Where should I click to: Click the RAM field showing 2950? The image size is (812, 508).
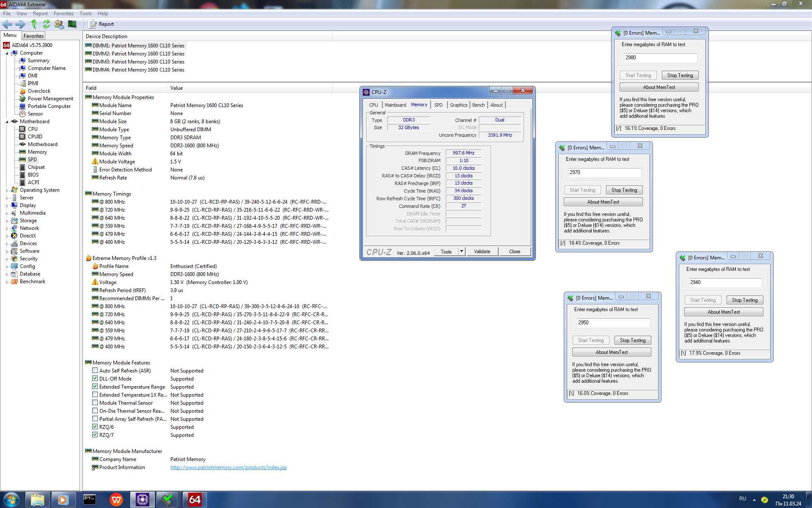coord(613,323)
